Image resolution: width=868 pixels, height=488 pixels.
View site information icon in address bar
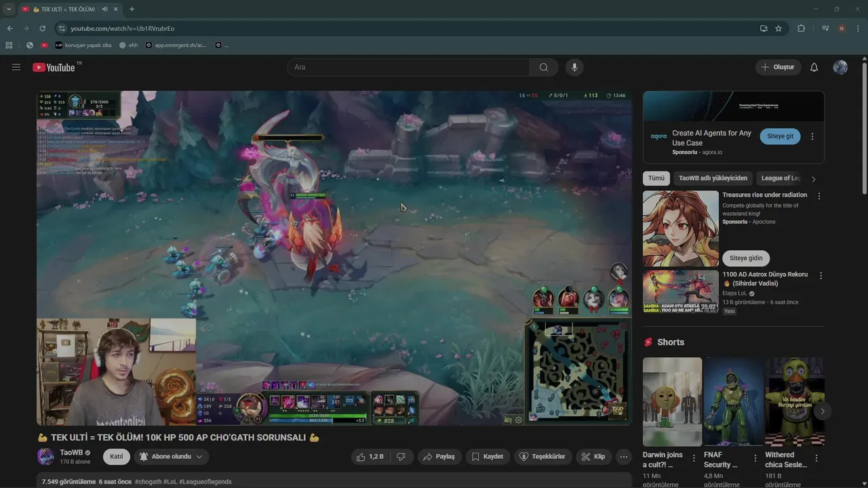[x=62, y=28]
